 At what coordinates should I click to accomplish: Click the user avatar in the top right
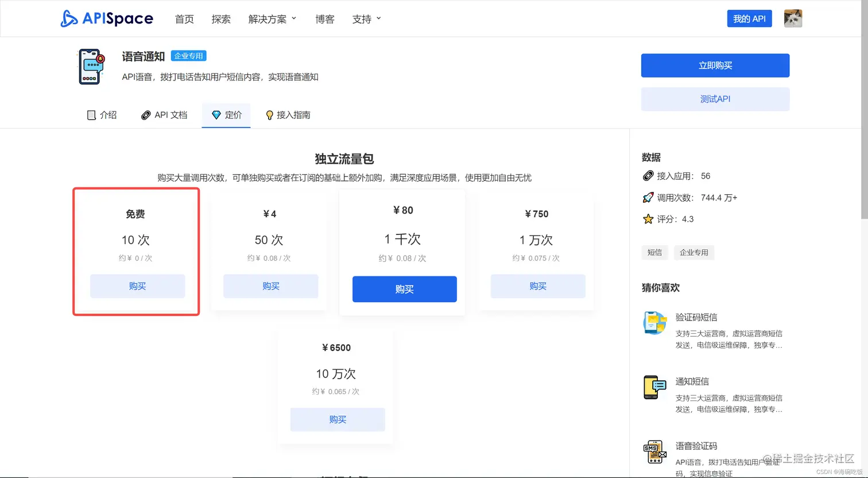point(793,18)
